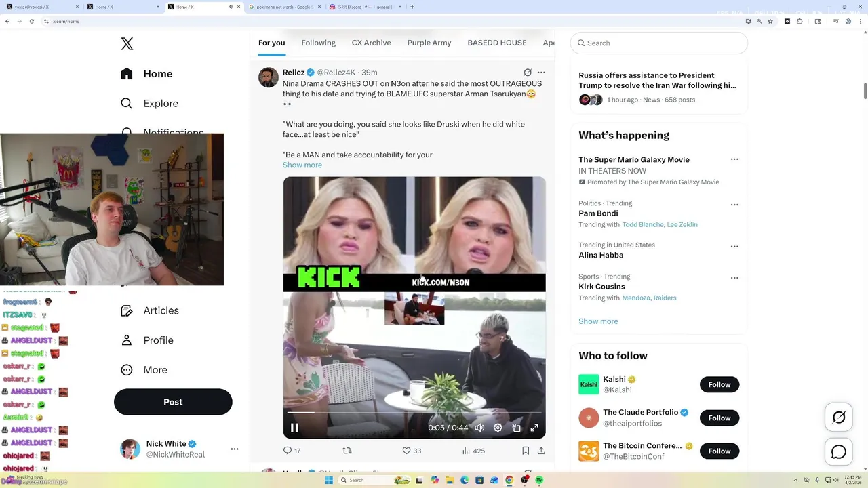Open options for Pam Bondi trend
Viewport: 868px width, 488px height.
pos(734,205)
